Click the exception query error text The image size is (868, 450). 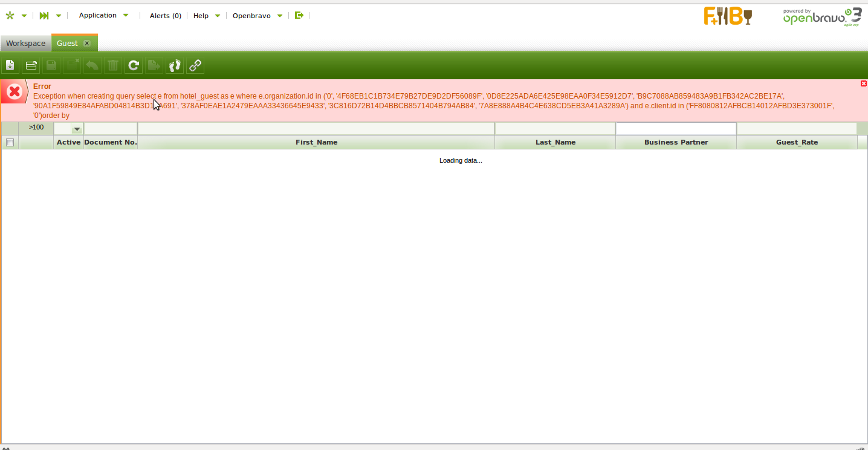point(433,105)
